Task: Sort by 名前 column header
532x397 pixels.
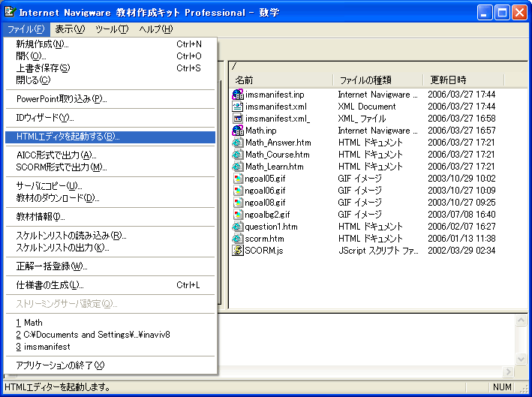Action: click(x=281, y=80)
